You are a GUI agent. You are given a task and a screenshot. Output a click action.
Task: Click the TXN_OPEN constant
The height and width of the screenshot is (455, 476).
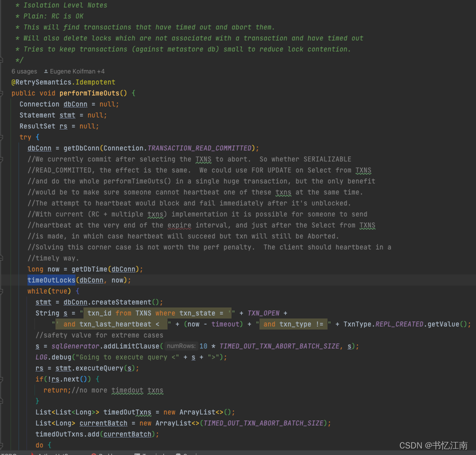click(x=263, y=313)
